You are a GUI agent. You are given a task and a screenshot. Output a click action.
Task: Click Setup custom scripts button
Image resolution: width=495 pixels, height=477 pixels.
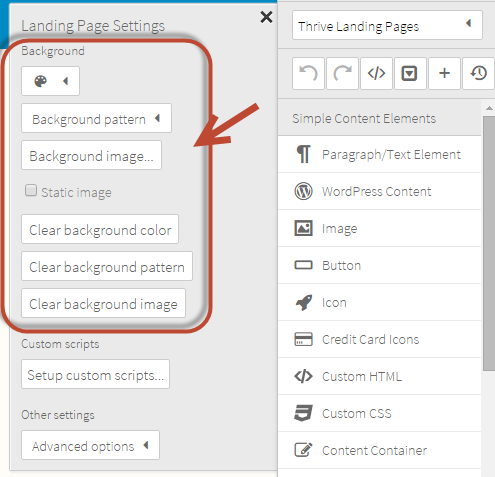(x=96, y=374)
